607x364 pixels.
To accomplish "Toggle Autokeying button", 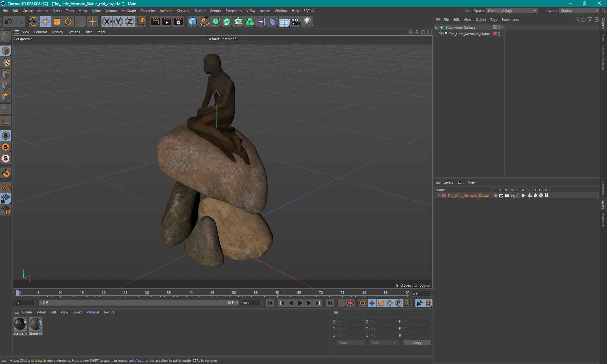I will point(351,303).
